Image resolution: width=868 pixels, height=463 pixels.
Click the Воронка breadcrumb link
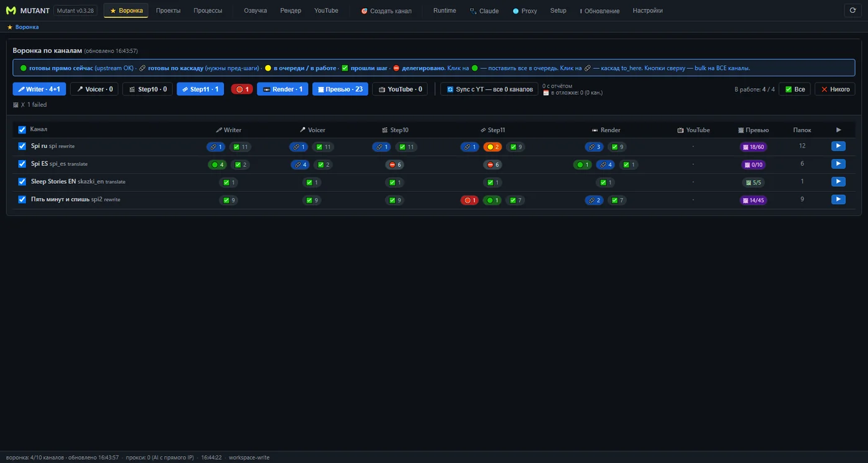coord(27,27)
